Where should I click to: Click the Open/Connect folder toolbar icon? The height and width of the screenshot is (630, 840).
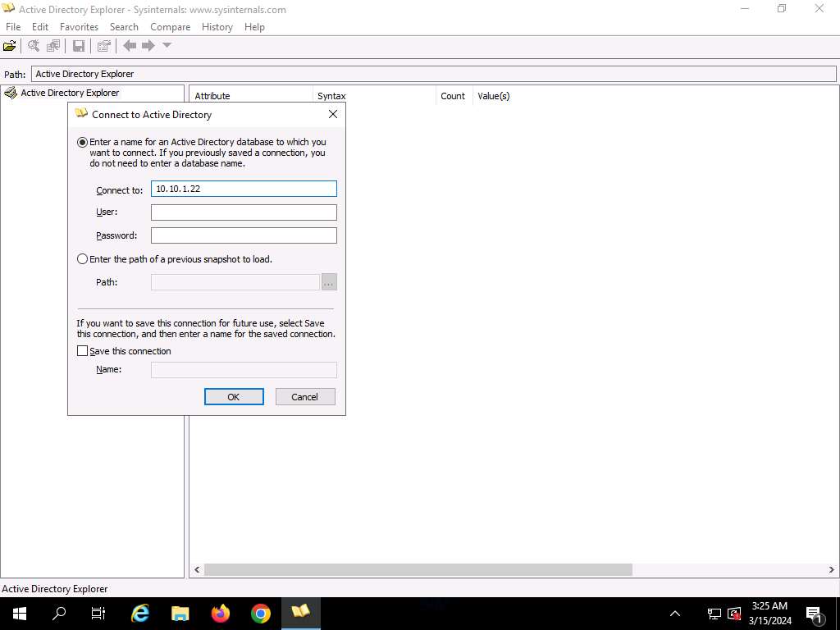(x=10, y=46)
